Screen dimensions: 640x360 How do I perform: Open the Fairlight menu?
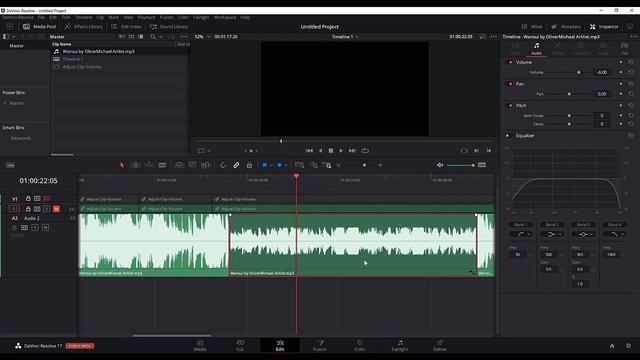point(201,18)
